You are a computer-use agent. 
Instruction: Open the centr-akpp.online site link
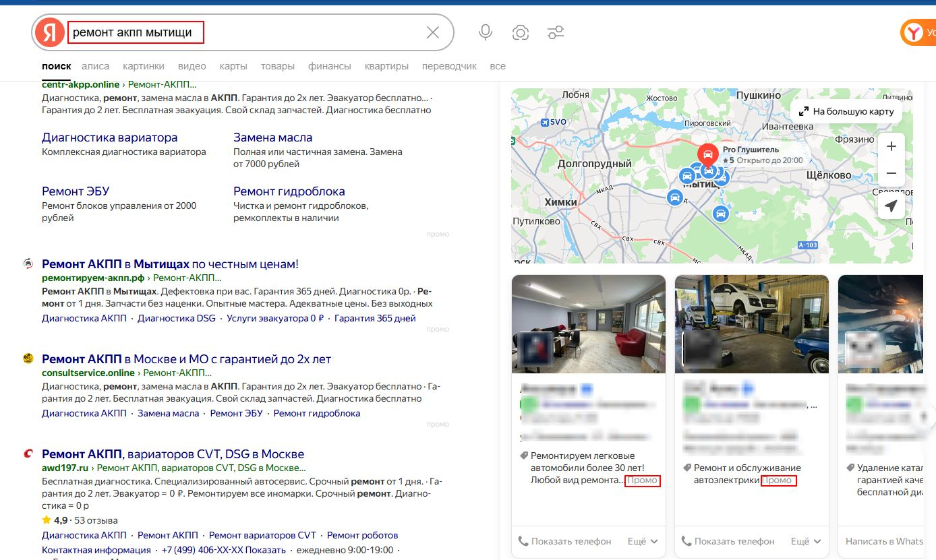(80, 85)
